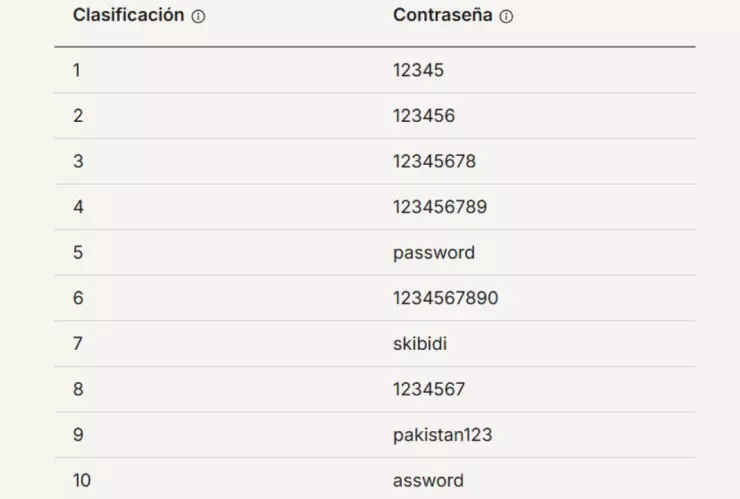
Task: Click the Clasificación column header
Action: (128, 16)
